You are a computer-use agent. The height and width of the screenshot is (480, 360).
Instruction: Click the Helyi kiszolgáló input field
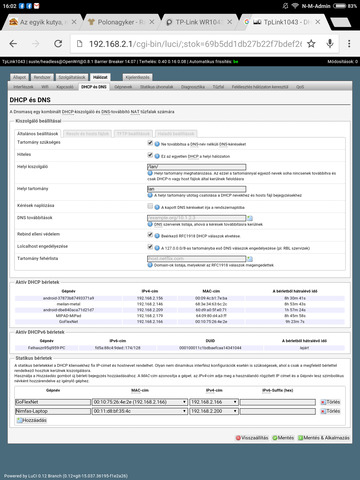[x=197, y=167]
